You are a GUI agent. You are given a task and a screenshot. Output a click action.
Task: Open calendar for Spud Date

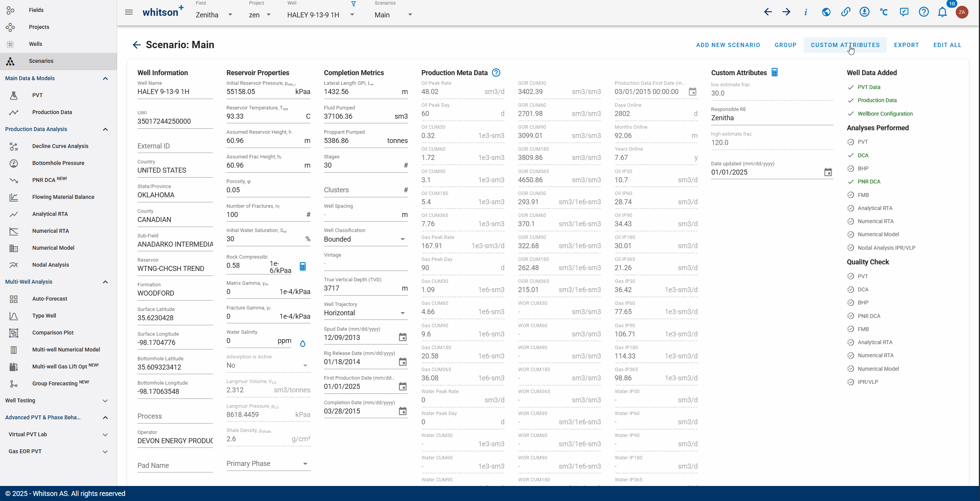click(403, 337)
